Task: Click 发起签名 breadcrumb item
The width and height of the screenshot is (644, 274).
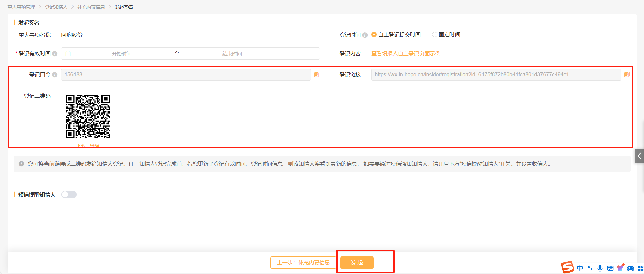Action: coord(124,7)
